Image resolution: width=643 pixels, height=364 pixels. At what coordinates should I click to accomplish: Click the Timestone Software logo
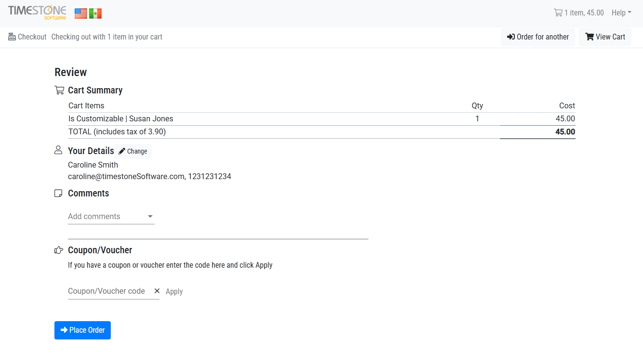pyautogui.click(x=37, y=13)
